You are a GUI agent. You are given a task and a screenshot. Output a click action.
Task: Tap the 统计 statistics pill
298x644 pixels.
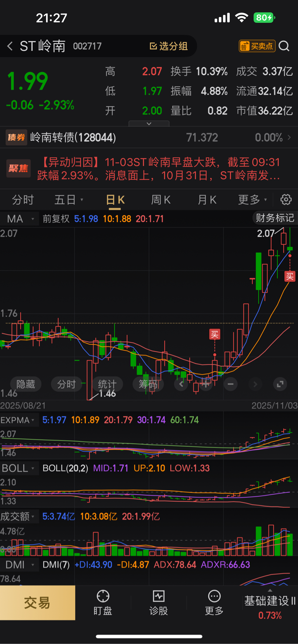click(107, 384)
